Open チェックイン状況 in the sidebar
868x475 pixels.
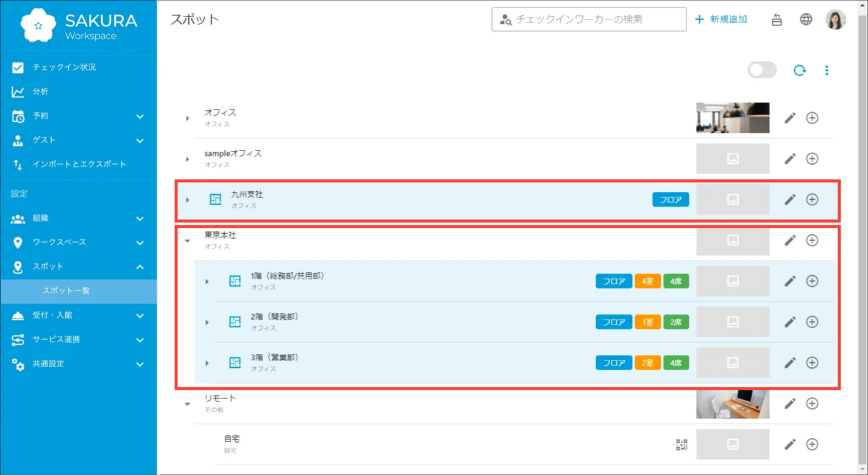64,67
